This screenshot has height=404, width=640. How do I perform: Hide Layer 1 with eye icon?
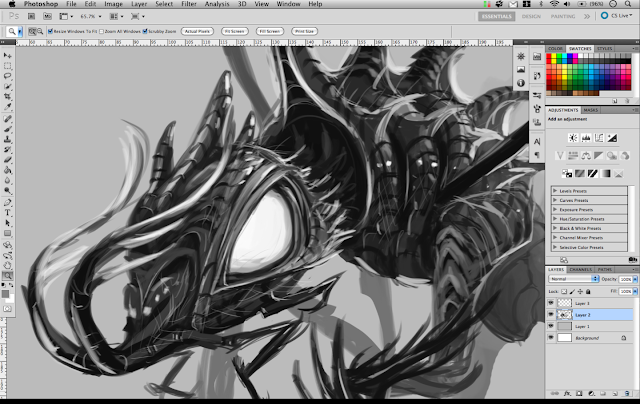tap(551, 326)
